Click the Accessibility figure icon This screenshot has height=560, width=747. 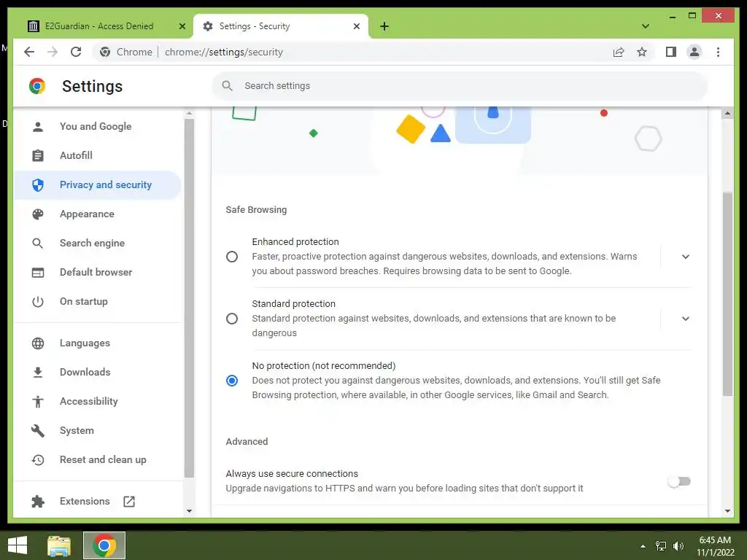pyautogui.click(x=38, y=402)
